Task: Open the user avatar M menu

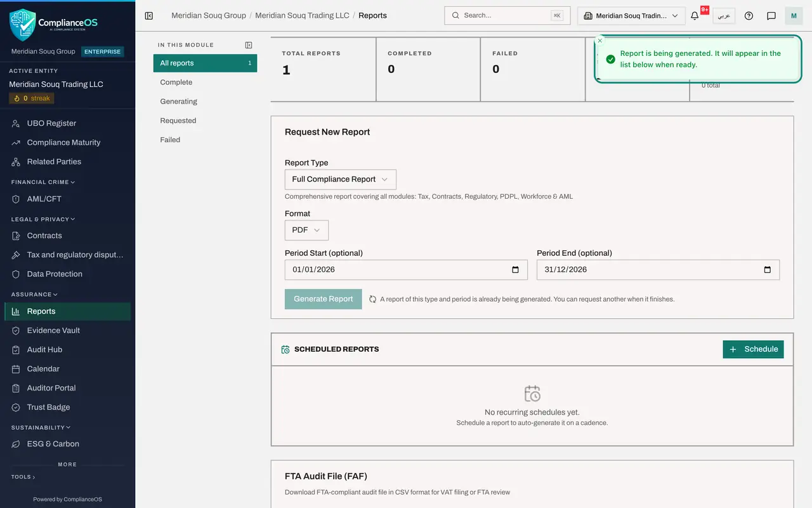Action: click(794, 16)
